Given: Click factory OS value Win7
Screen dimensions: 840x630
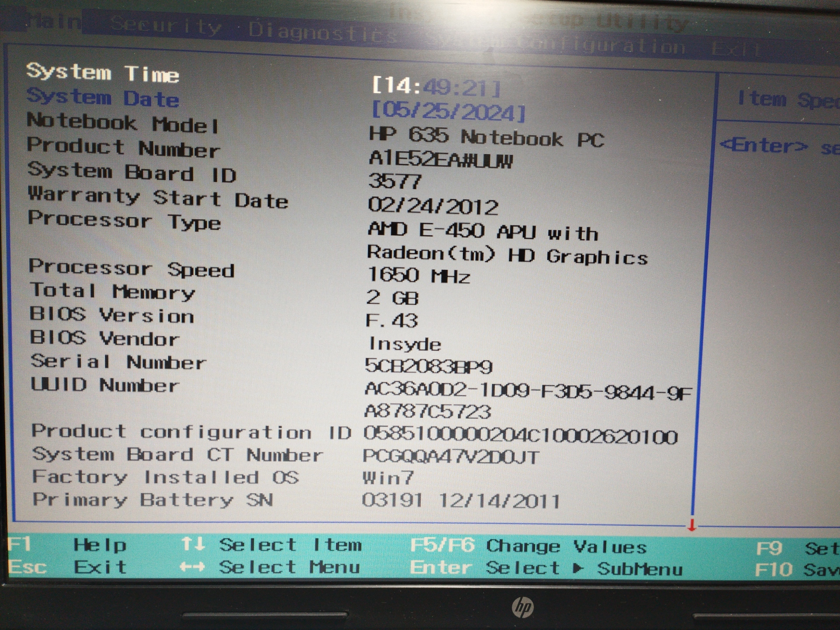Looking at the screenshot, I should [388, 478].
